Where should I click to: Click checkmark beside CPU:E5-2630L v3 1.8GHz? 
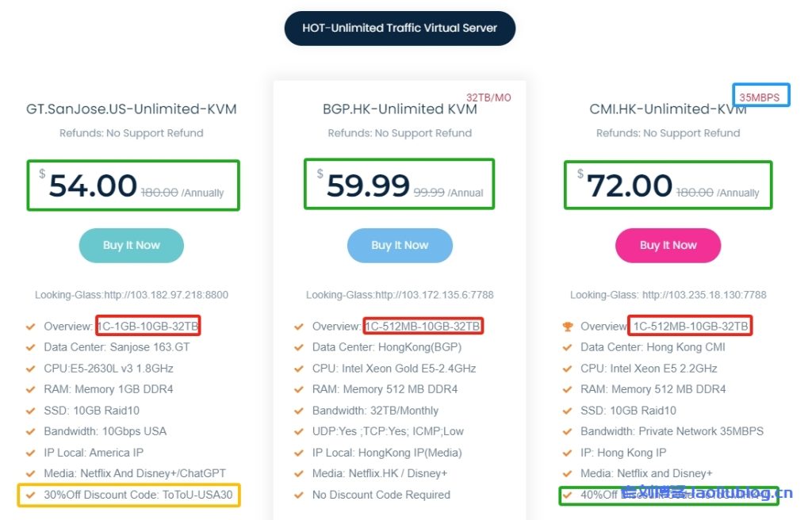(30, 369)
